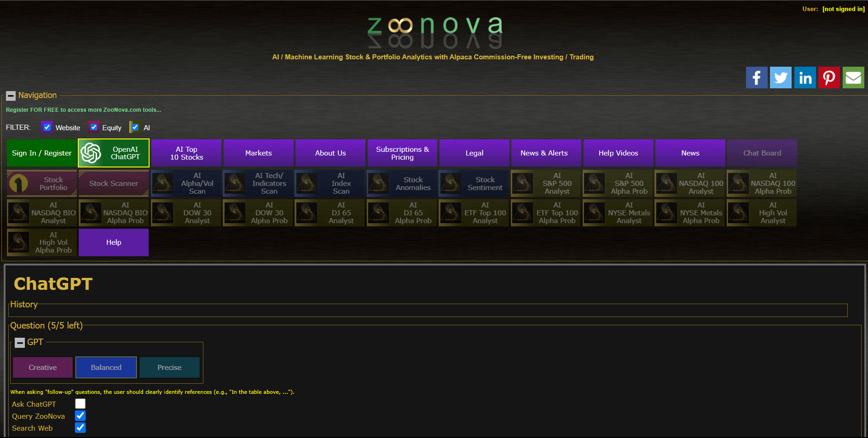Share the page on Facebook

756,77
